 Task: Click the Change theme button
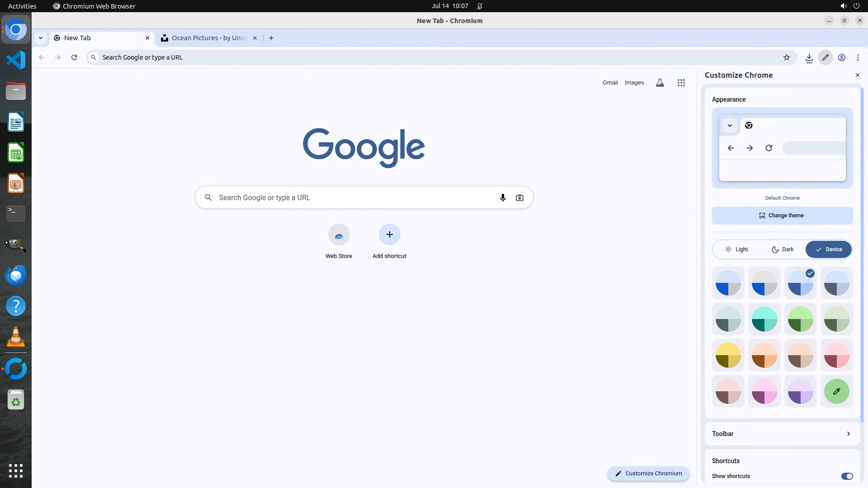click(782, 216)
